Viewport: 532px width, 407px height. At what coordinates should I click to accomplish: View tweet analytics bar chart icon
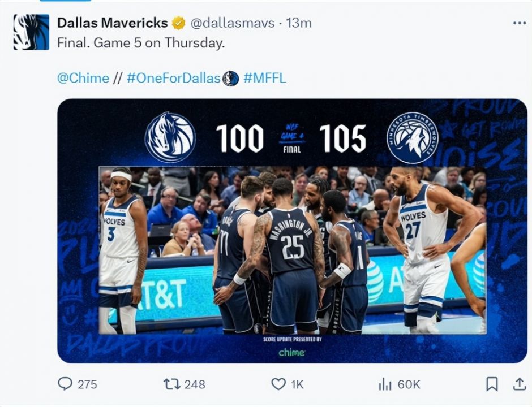click(x=385, y=384)
